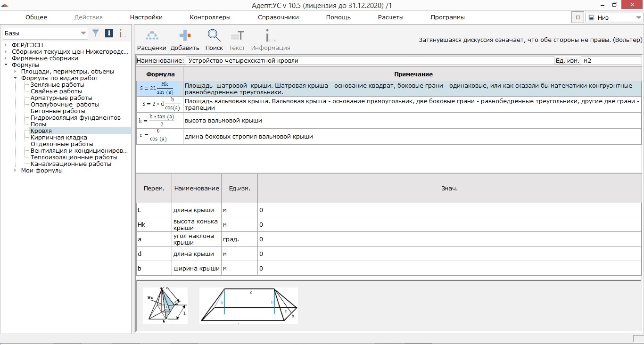The width and height of the screenshot is (644, 345).
Task: Open the Базы combo box
Action: 45,33
